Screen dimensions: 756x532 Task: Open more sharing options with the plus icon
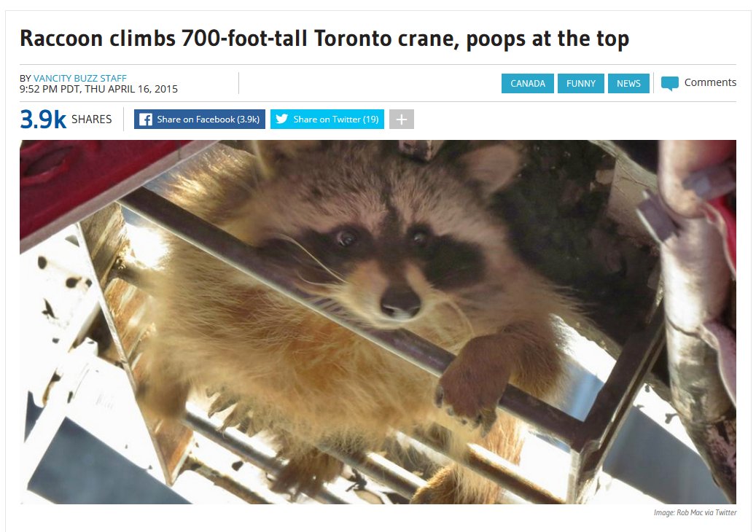402,120
